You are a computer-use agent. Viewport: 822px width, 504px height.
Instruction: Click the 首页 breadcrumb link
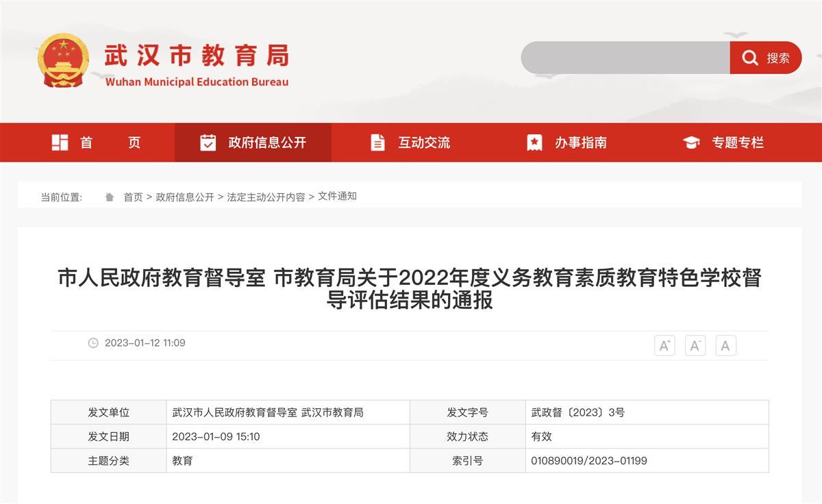point(133,197)
